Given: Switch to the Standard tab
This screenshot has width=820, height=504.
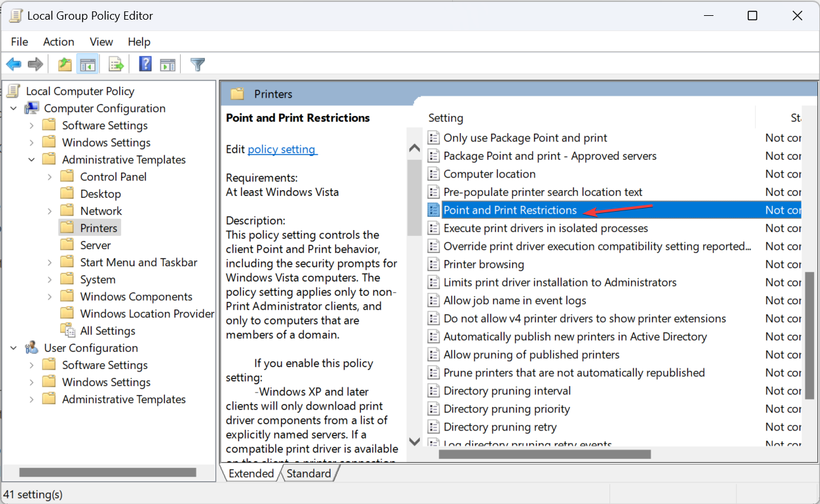Looking at the screenshot, I should (309, 474).
